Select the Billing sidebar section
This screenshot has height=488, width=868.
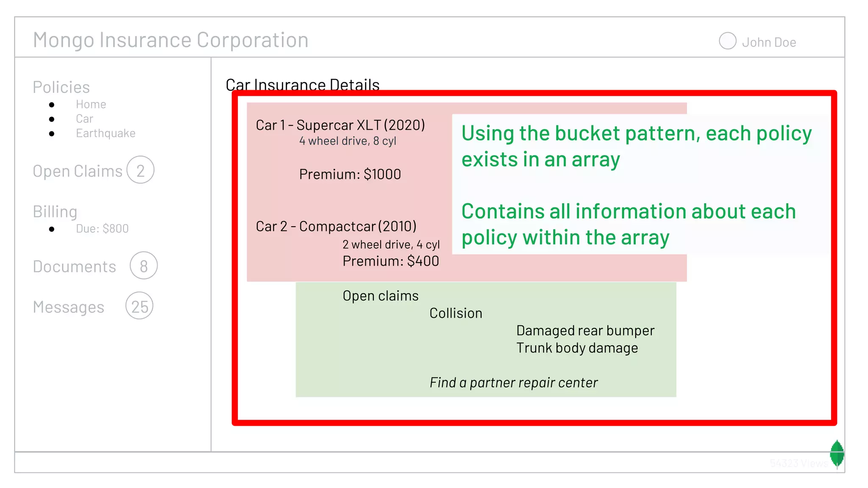click(55, 211)
